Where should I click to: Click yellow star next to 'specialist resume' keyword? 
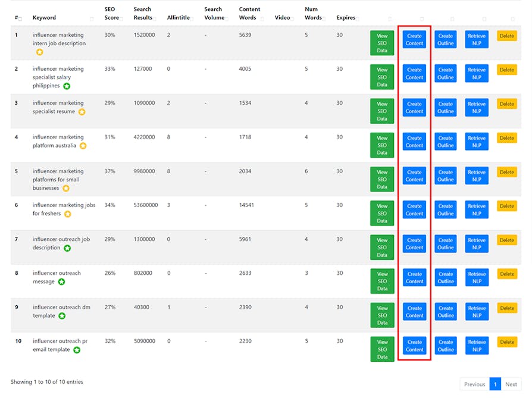pos(82,112)
